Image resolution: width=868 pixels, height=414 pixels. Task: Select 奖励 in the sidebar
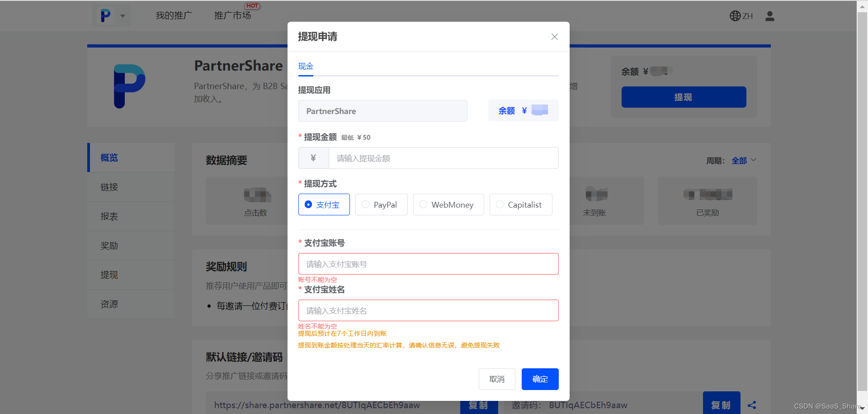(x=109, y=245)
